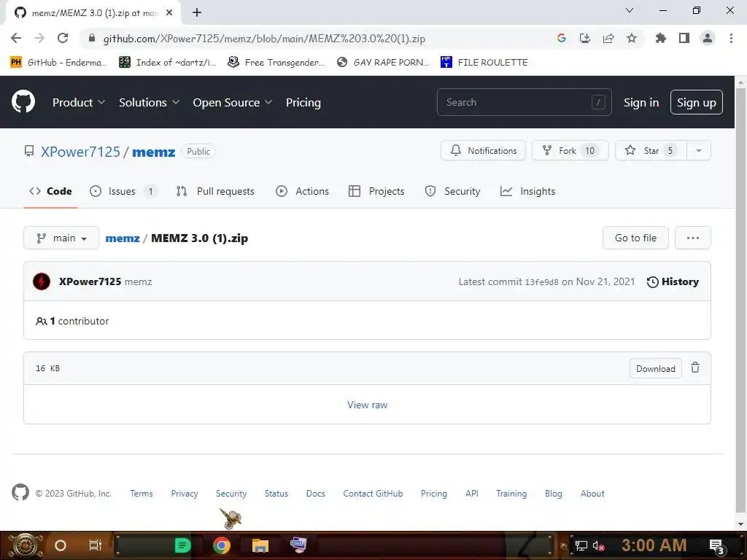
Task: Click the Sign in link
Action: click(x=641, y=102)
